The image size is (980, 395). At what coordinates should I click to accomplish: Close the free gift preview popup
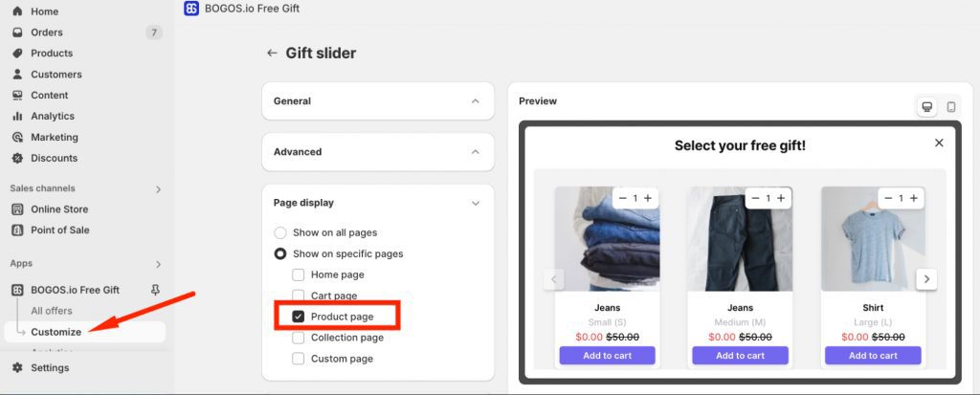[939, 143]
